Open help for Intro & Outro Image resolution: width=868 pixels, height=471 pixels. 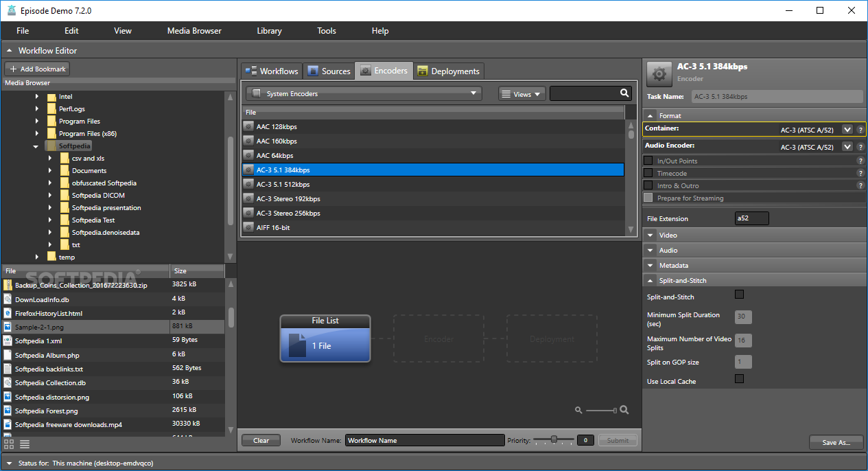coord(860,185)
